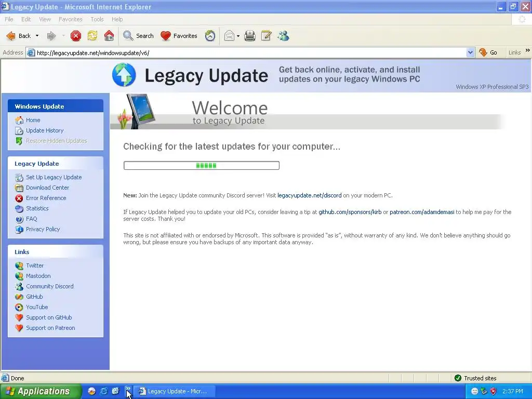Click the Support on Patreon heart icon
The image size is (532, 399).
[19, 328]
